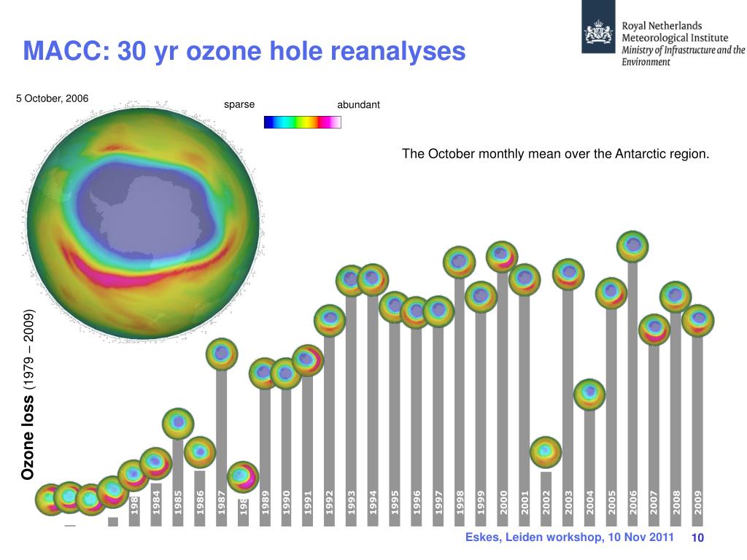747x560 pixels.
Task: Click the 1996 year label on its bar
Action: tap(417, 502)
